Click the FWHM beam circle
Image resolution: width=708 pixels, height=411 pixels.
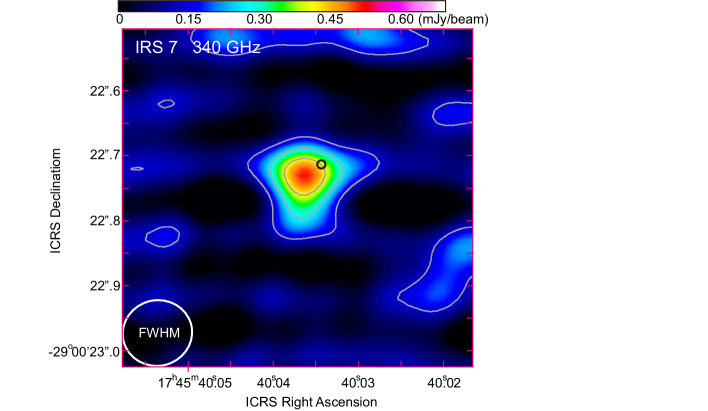158,332
